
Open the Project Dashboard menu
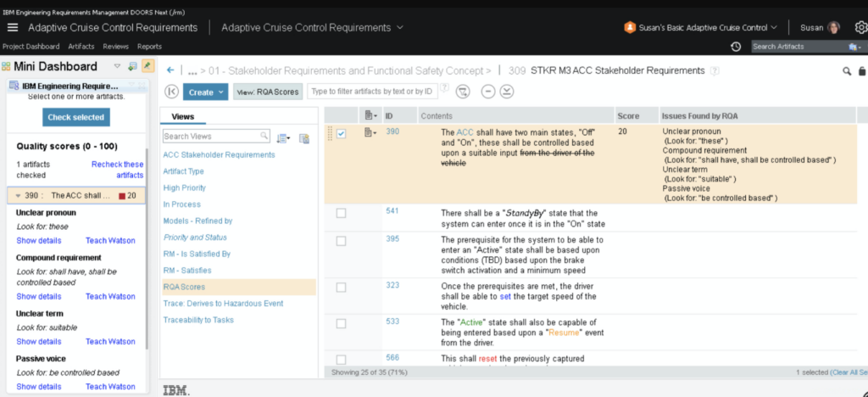(31, 47)
